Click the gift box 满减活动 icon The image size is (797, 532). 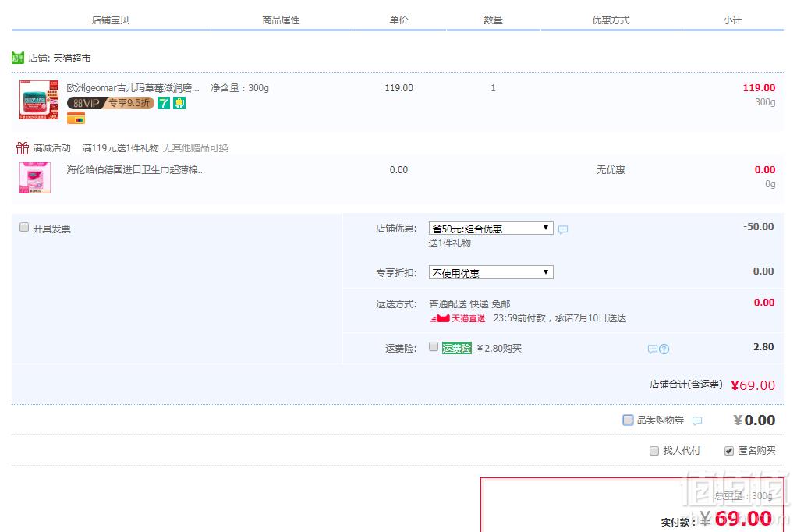pos(23,148)
